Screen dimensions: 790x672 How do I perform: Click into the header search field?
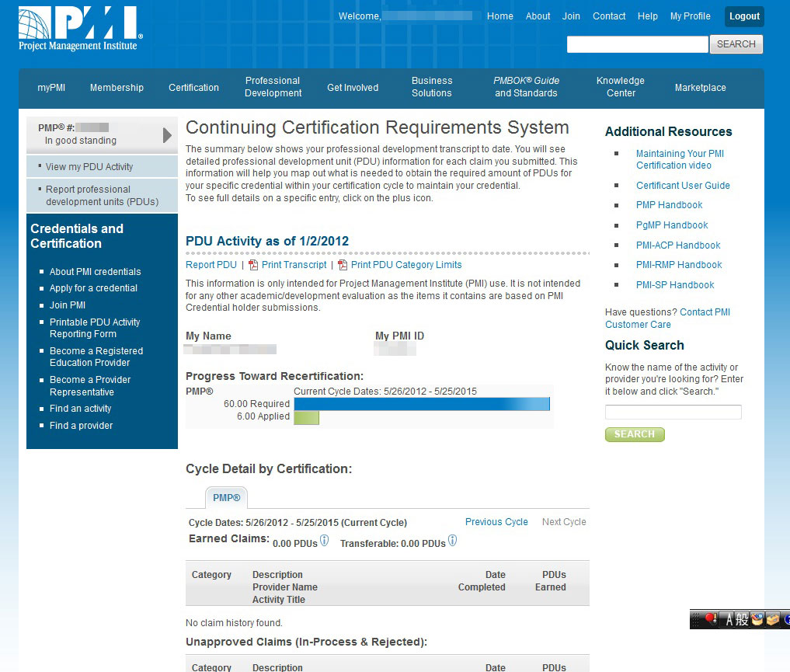coord(637,44)
